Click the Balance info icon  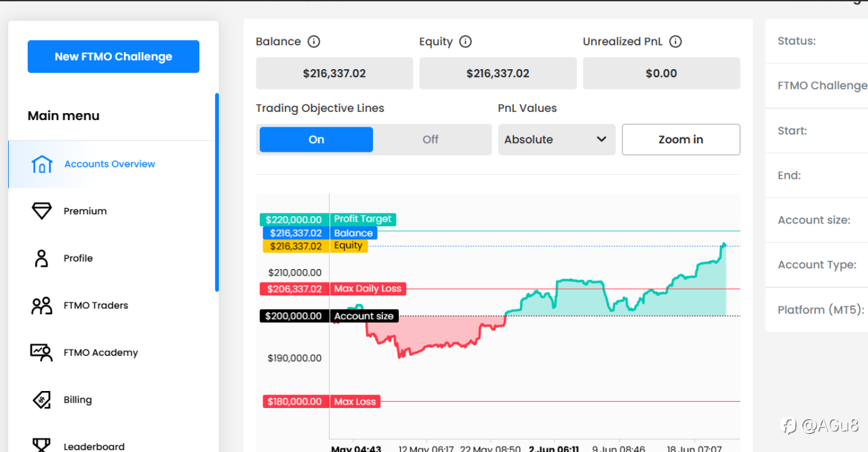pyautogui.click(x=314, y=41)
